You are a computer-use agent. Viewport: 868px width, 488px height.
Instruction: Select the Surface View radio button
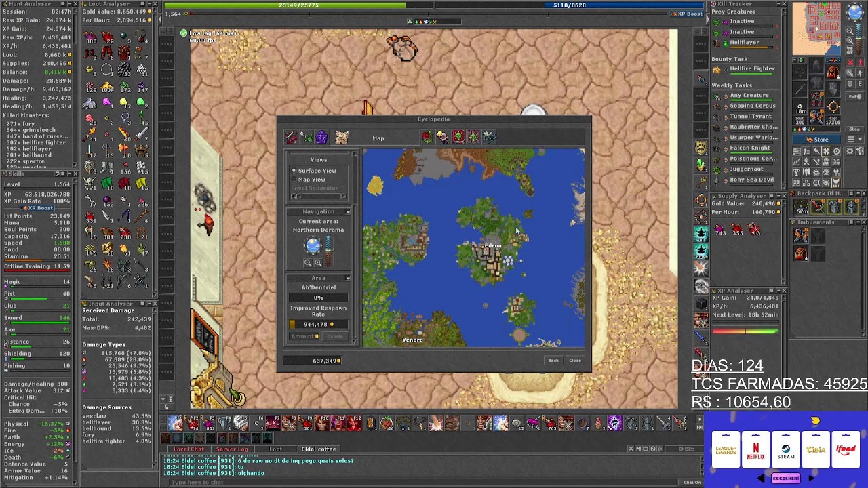pos(294,170)
